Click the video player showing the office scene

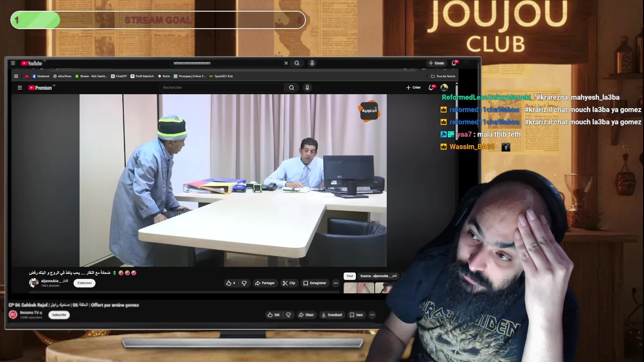[x=233, y=180]
